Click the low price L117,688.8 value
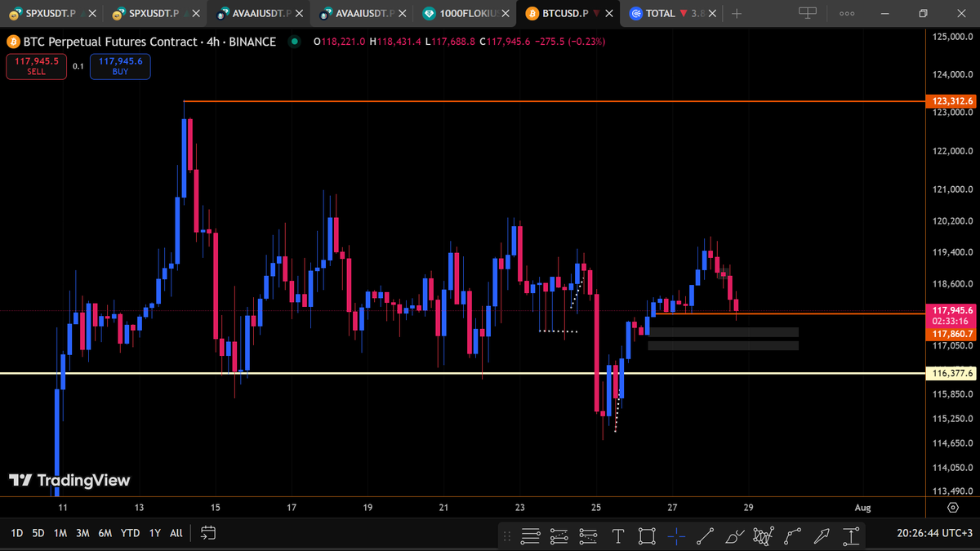This screenshot has height=551, width=980. [451, 42]
